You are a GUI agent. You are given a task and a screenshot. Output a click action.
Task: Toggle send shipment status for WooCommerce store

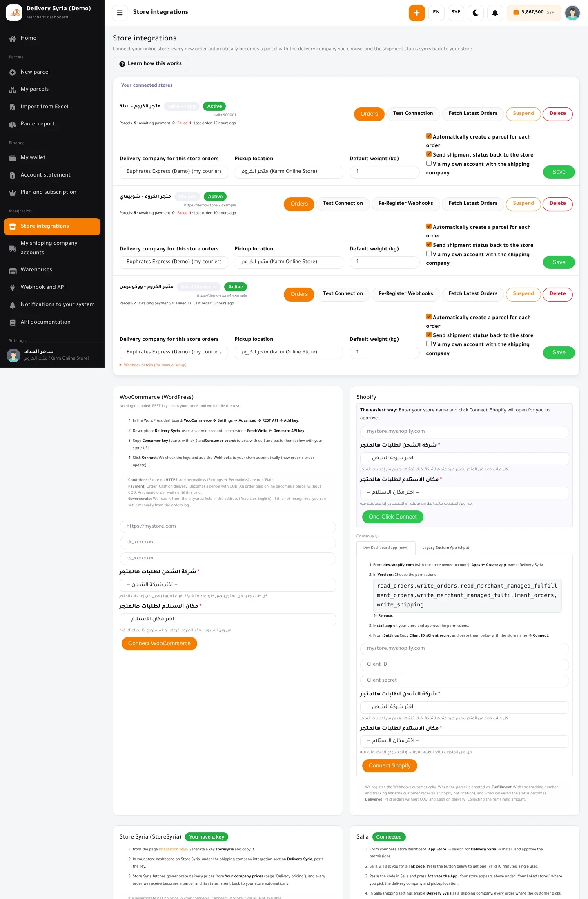[x=429, y=335]
